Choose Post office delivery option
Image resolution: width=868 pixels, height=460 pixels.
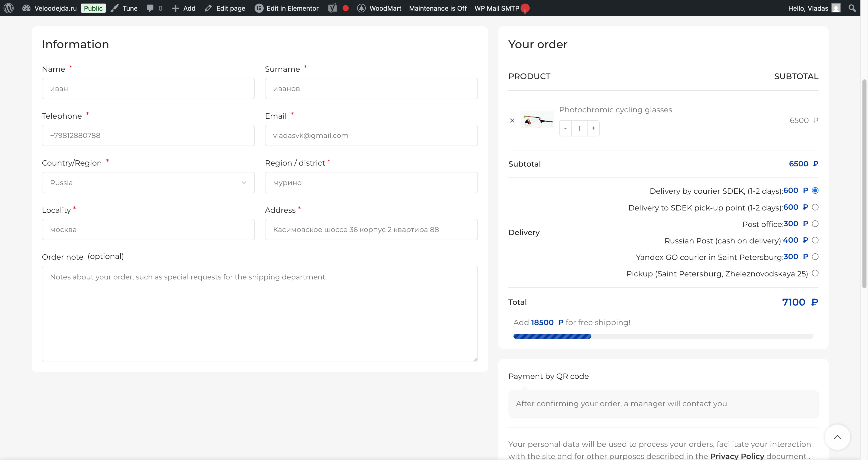(x=815, y=224)
